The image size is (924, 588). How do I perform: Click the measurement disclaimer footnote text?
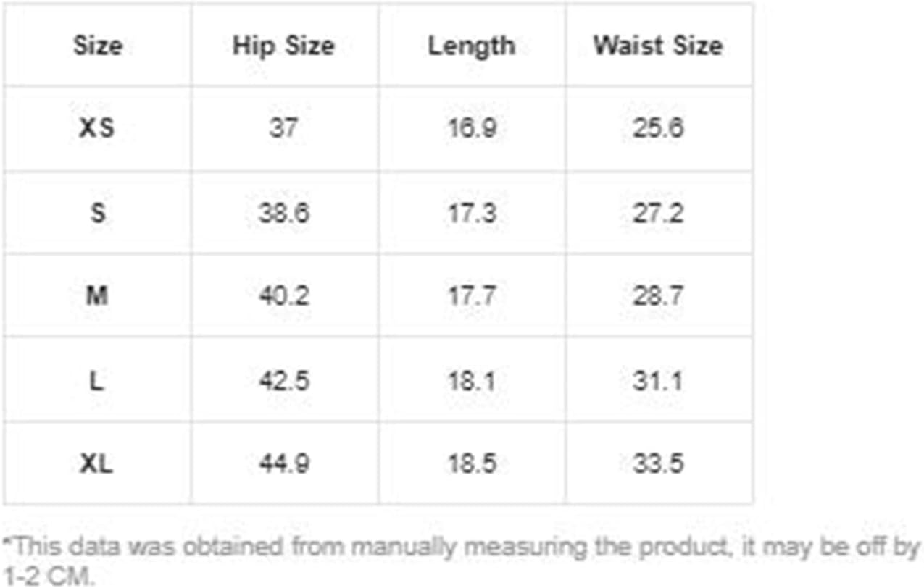click(x=462, y=560)
